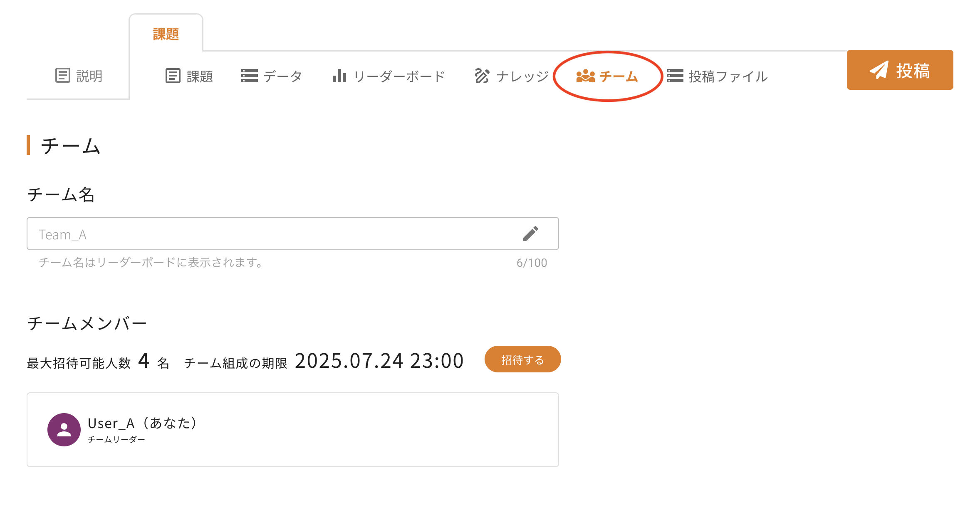Open the ナレッジ section label
This screenshot has height=527, width=980.
[522, 76]
